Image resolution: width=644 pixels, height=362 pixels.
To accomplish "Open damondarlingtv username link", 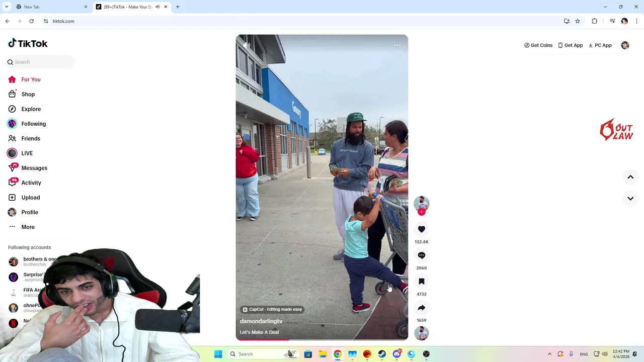I will [261, 321].
